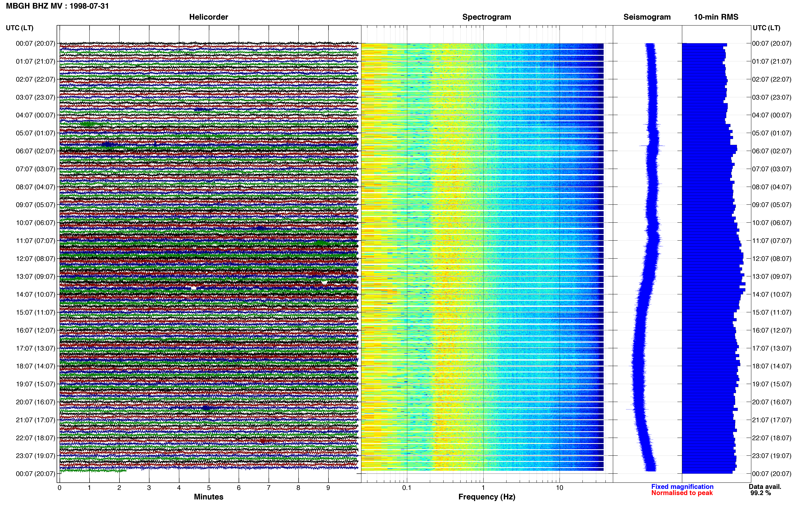Click the 0.1 tick on the Frequency axis

tap(407, 488)
